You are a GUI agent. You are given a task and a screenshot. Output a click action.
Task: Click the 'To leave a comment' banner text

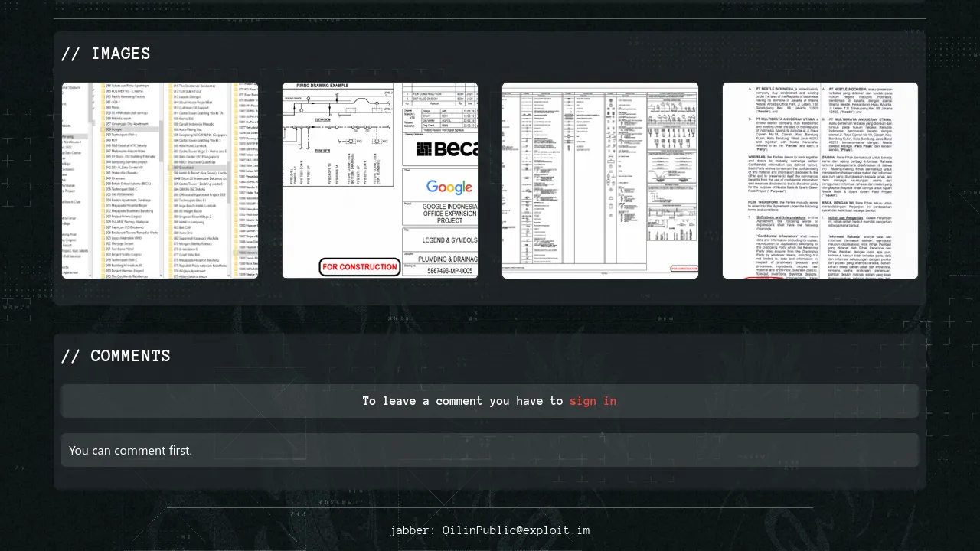[462, 401]
